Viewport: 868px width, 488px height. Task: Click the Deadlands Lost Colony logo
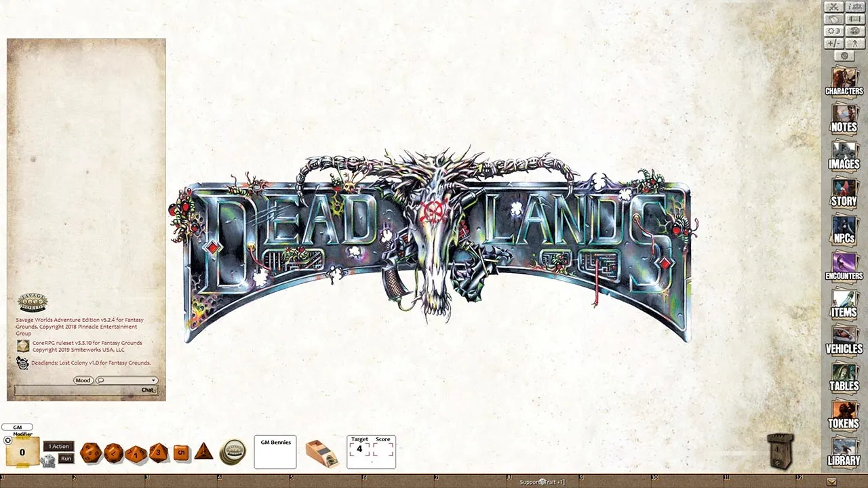click(x=433, y=246)
